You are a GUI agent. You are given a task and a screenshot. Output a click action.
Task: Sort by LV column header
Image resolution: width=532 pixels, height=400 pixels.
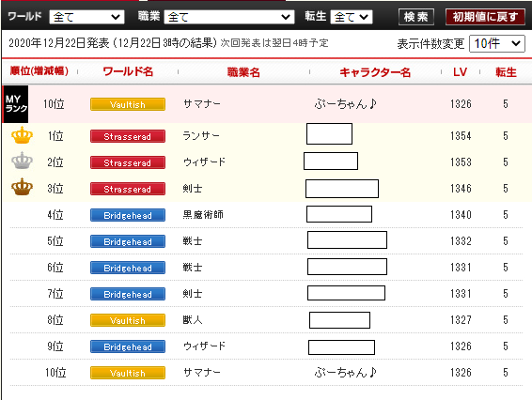[460, 72]
